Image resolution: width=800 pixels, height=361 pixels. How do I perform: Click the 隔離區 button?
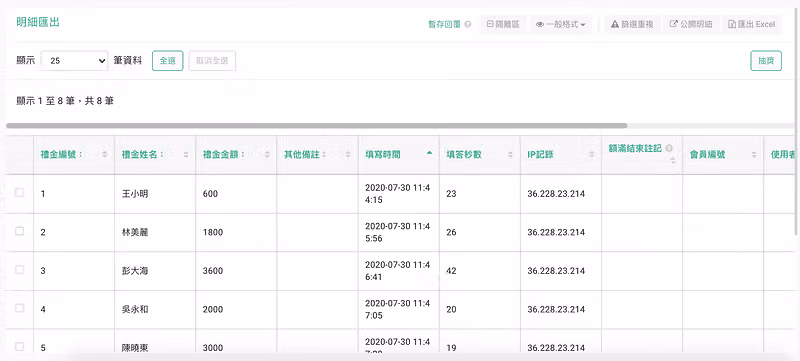pyautogui.click(x=503, y=24)
